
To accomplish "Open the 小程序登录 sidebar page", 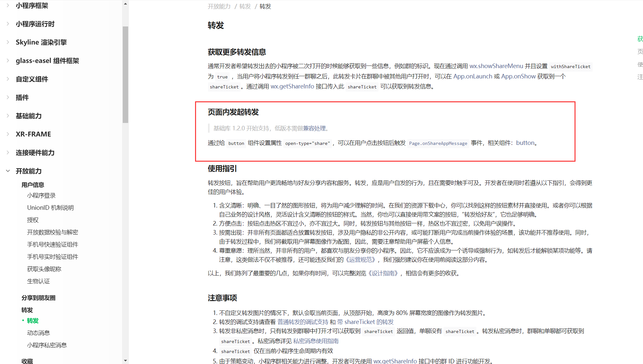I will (41, 196).
